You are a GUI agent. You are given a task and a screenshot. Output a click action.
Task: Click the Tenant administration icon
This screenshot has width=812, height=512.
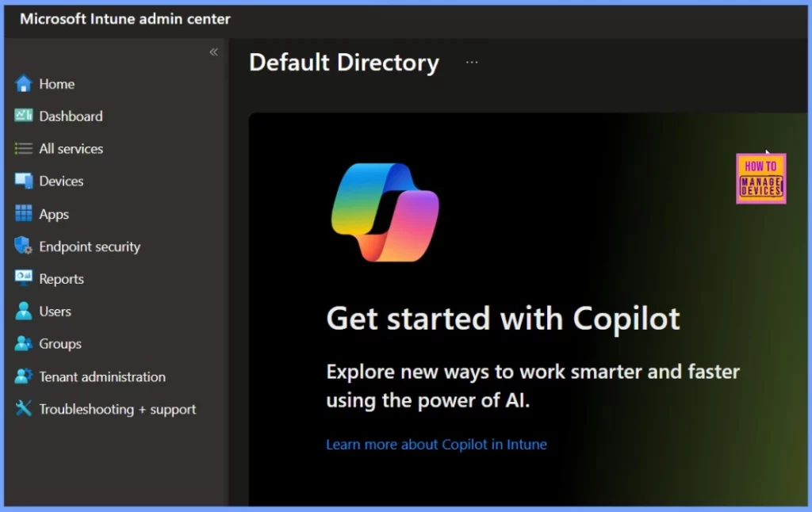coord(23,376)
